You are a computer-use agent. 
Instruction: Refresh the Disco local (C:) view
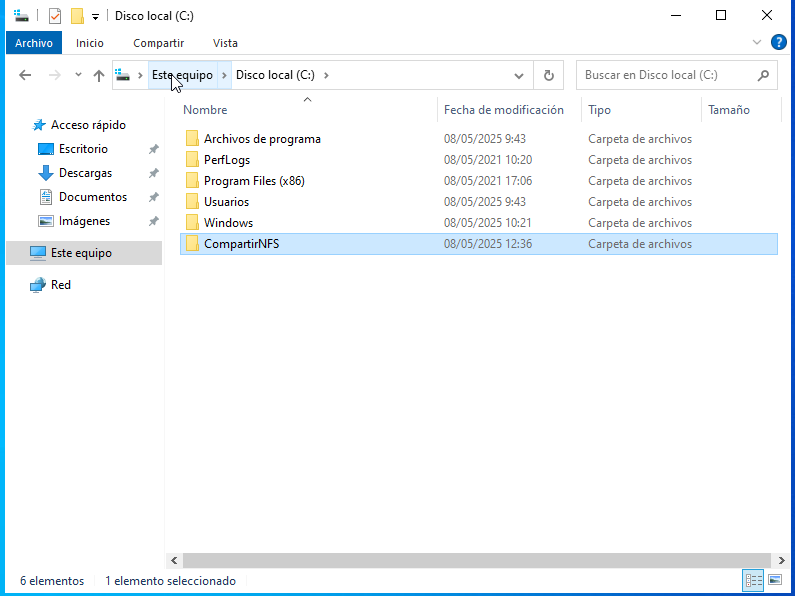[548, 75]
